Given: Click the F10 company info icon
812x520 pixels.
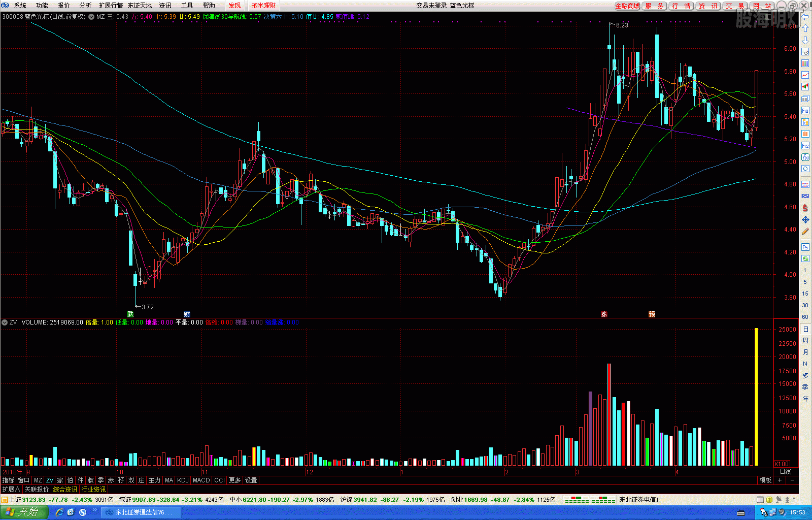Looking at the screenshot, I should click(805, 110).
